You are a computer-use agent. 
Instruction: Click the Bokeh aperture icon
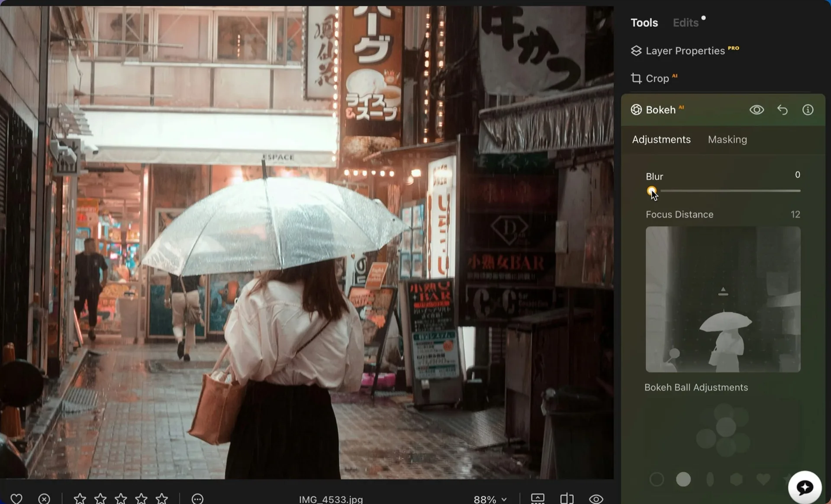coord(636,110)
